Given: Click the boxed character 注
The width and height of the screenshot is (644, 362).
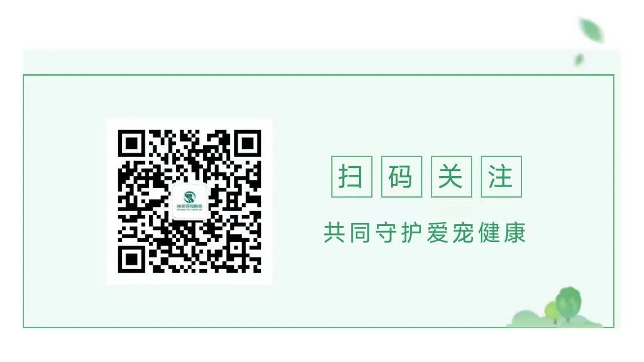Looking at the screenshot, I should pos(501,177).
